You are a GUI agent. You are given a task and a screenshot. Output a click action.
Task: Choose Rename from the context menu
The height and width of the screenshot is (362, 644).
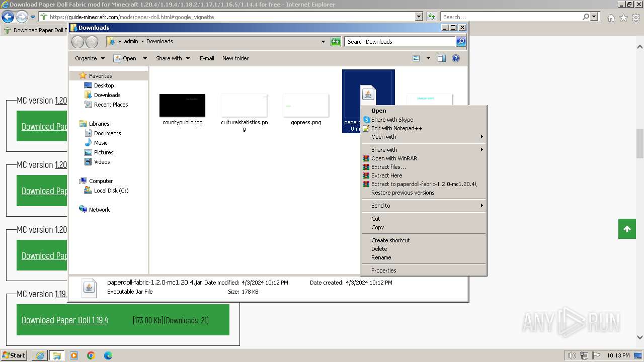[424, 257]
